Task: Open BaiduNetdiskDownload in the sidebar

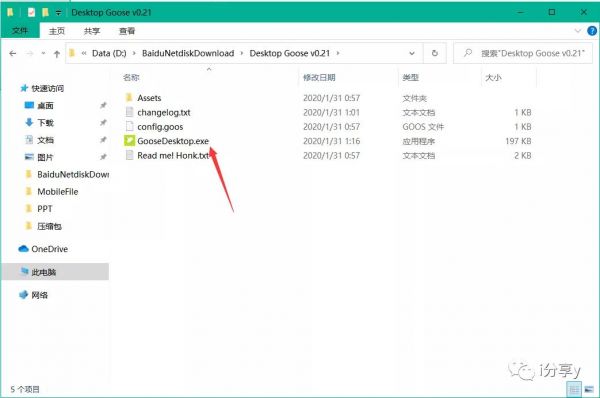Action: click(x=73, y=175)
